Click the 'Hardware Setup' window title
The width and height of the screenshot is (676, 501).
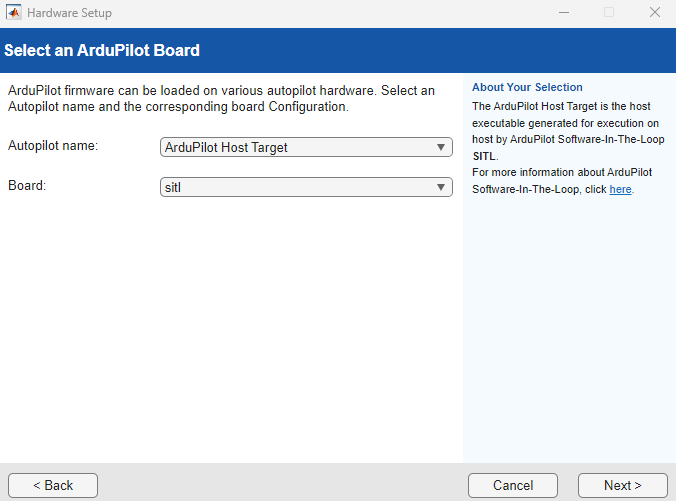pos(69,13)
